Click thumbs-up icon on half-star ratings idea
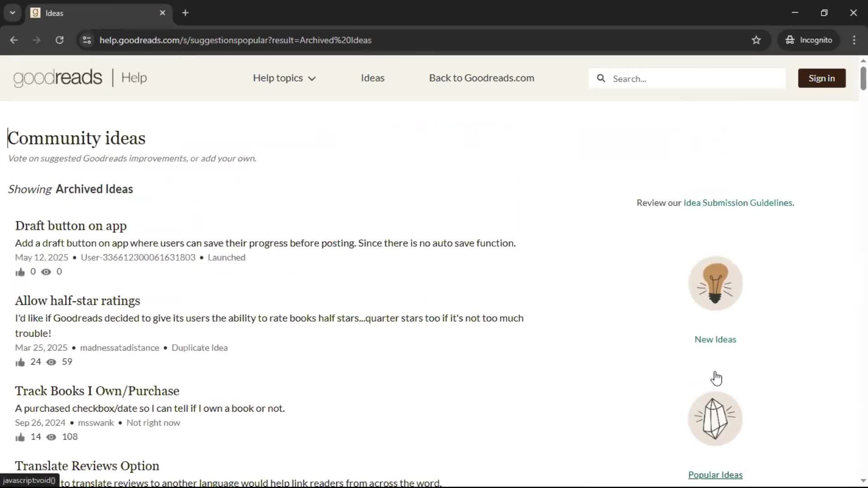 point(20,362)
